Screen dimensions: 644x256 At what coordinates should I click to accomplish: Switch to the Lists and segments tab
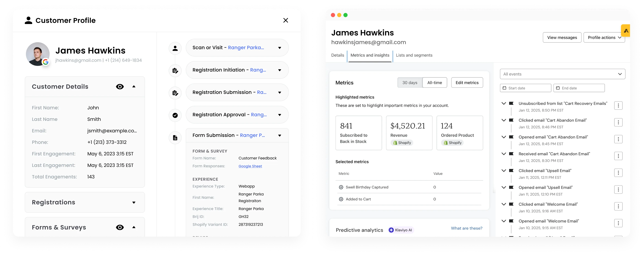point(414,55)
